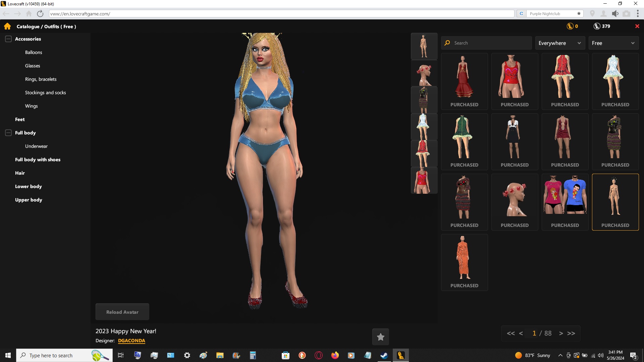
Task: Open designer DGACONDA link
Action: [131, 341]
